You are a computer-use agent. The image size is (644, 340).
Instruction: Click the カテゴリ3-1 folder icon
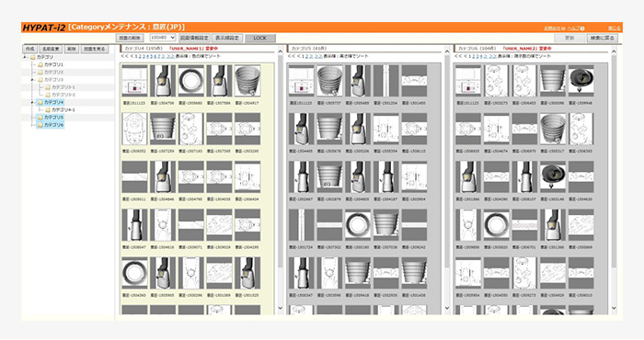point(48,87)
